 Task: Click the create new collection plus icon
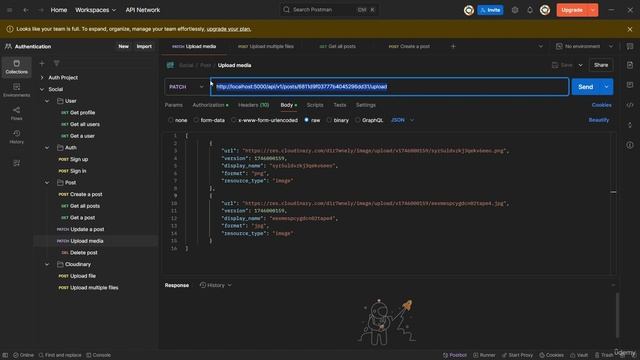(x=42, y=63)
